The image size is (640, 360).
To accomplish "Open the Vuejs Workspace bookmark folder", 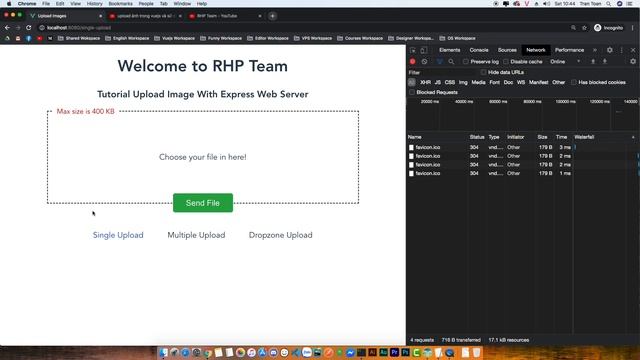I will [175, 38].
